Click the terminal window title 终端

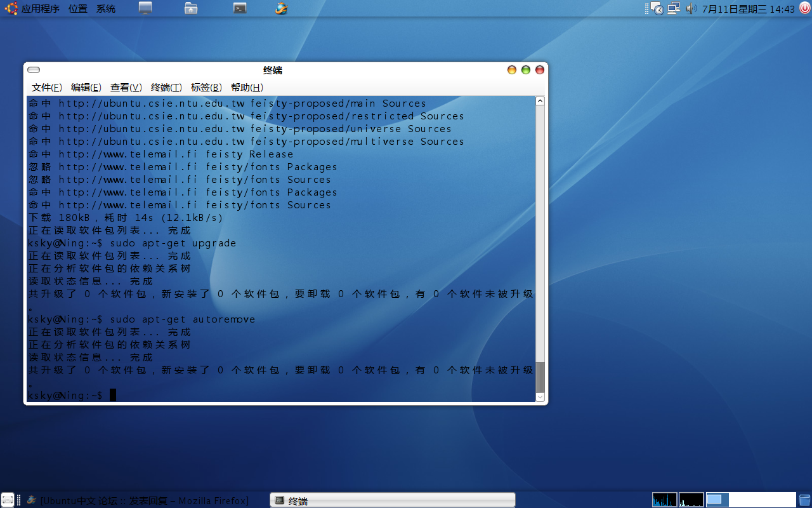pos(273,70)
